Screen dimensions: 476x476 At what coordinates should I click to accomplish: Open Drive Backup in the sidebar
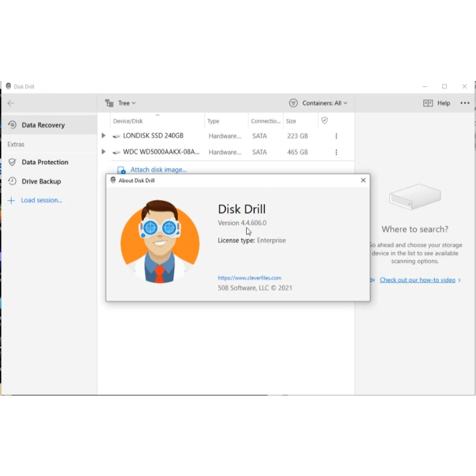tap(41, 182)
